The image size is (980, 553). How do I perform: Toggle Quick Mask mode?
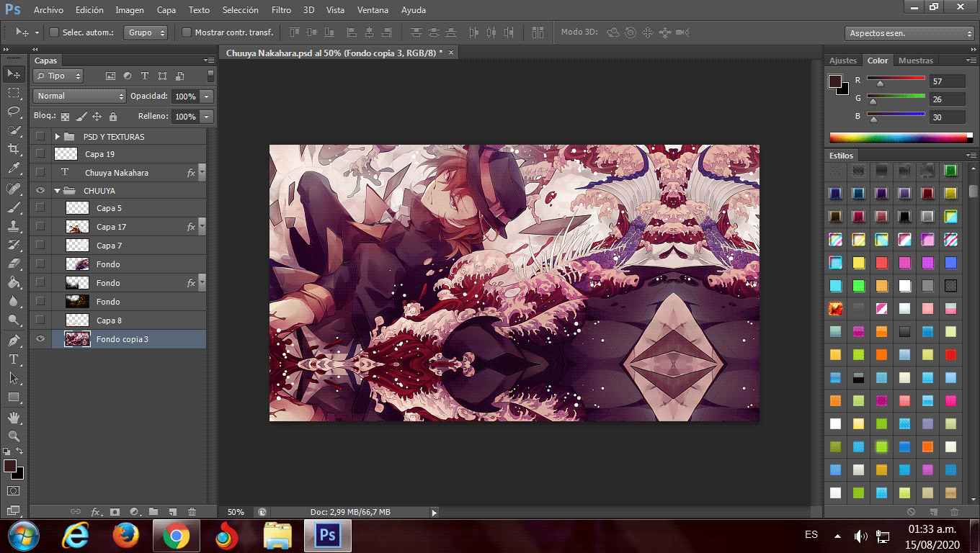14,491
